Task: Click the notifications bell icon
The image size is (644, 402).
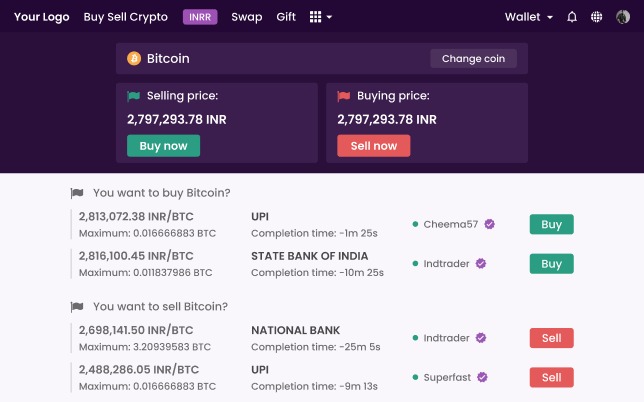Action: click(x=572, y=17)
